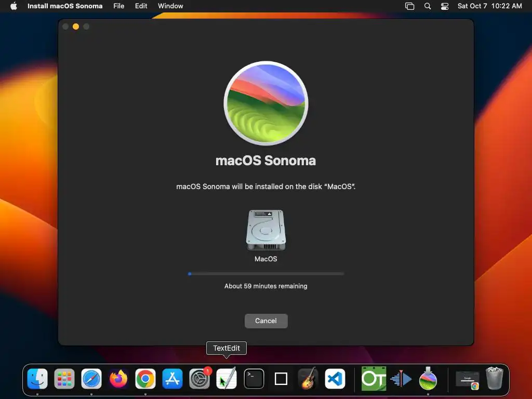This screenshot has width=532, height=399.
Task: Open Finder from the Dock
Action: [x=37, y=378]
